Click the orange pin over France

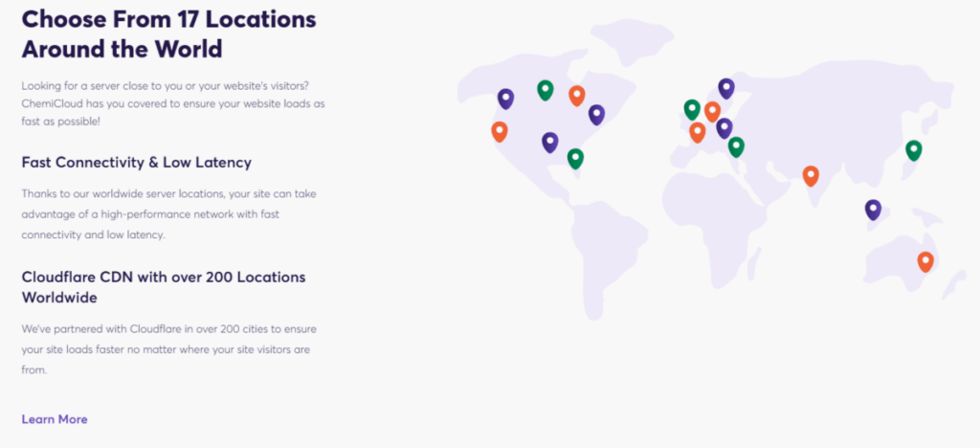click(x=698, y=132)
